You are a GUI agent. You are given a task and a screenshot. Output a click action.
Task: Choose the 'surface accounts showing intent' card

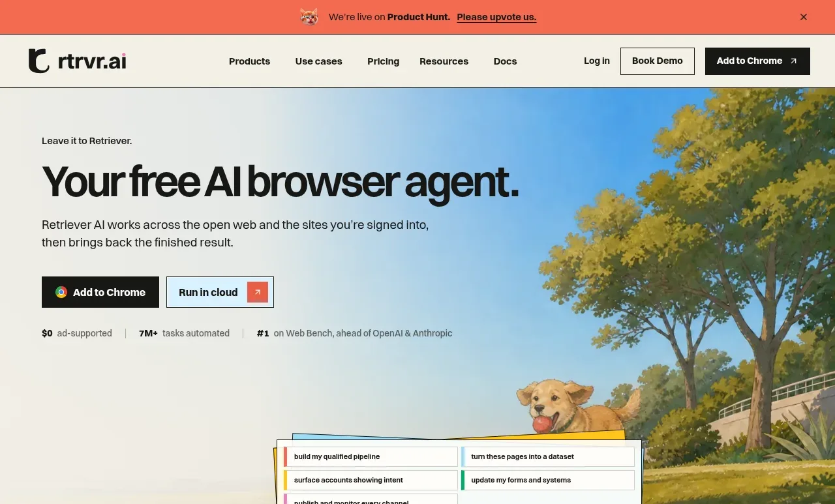[x=371, y=480]
